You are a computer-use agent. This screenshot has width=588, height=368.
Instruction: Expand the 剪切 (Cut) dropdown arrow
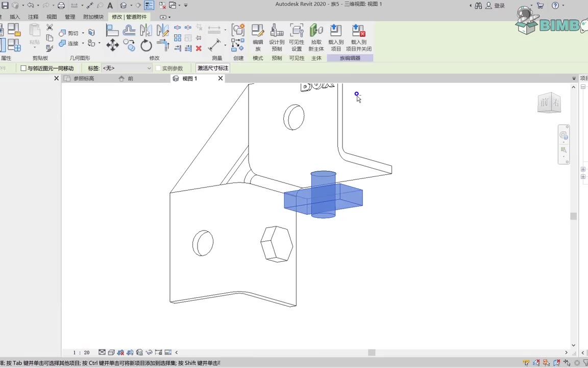tap(83, 33)
